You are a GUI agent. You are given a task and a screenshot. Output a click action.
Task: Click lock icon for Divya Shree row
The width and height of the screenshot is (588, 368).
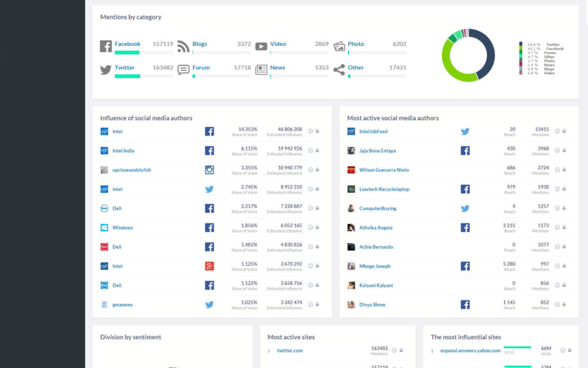(x=564, y=304)
